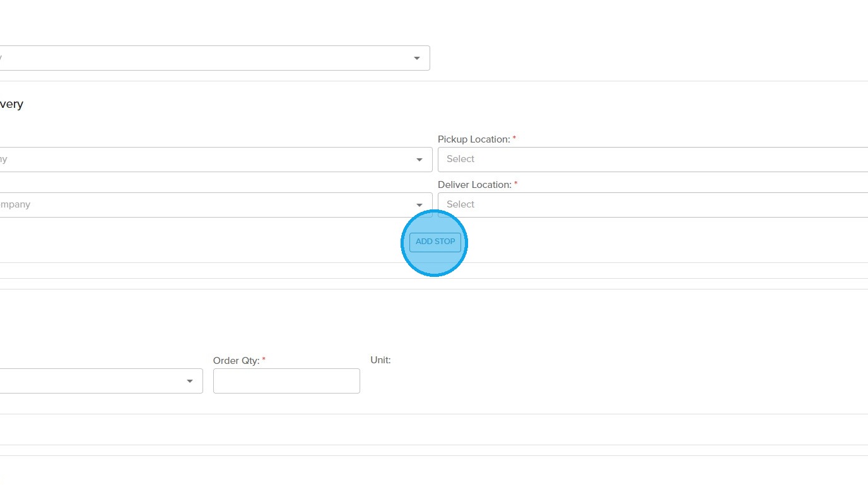Click the dropdown arrow left of Order Qty
The width and height of the screenshot is (868, 485).
coord(189,382)
